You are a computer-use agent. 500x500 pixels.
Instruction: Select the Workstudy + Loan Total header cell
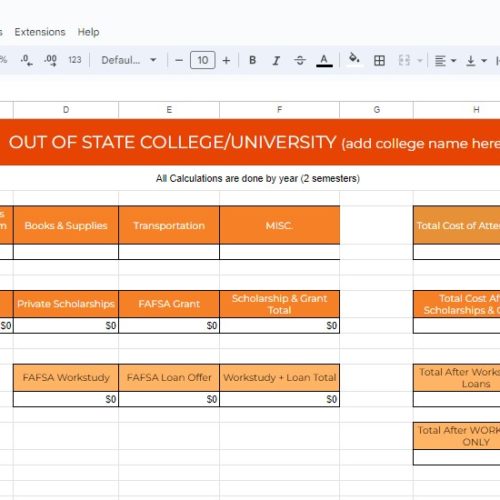[280, 377]
